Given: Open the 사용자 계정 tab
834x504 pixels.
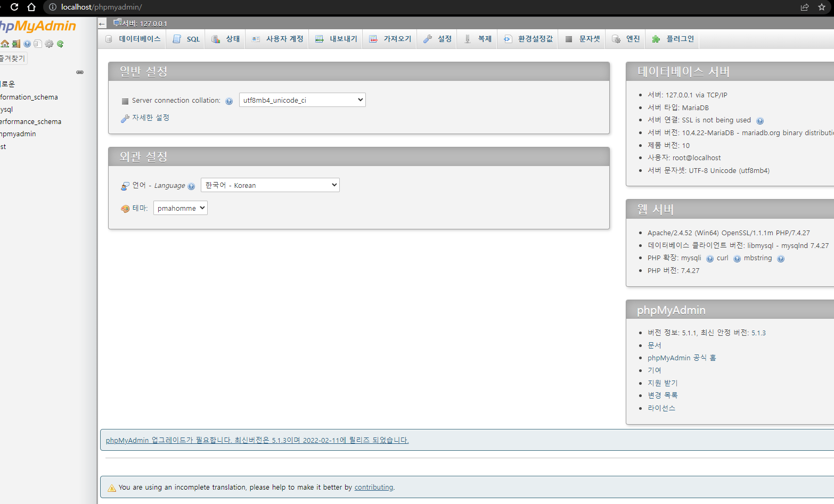Looking at the screenshot, I should point(277,39).
